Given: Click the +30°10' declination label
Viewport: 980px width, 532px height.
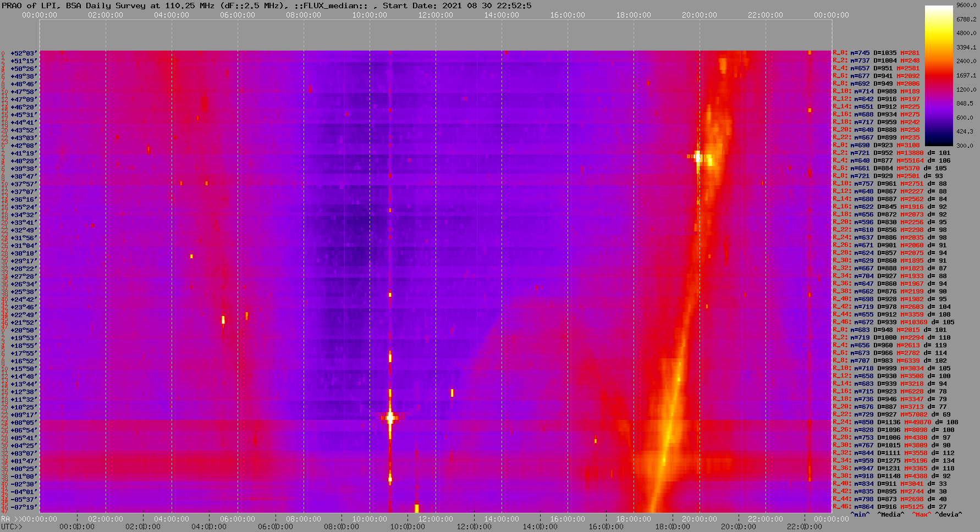Looking at the screenshot, I should (24, 253).
